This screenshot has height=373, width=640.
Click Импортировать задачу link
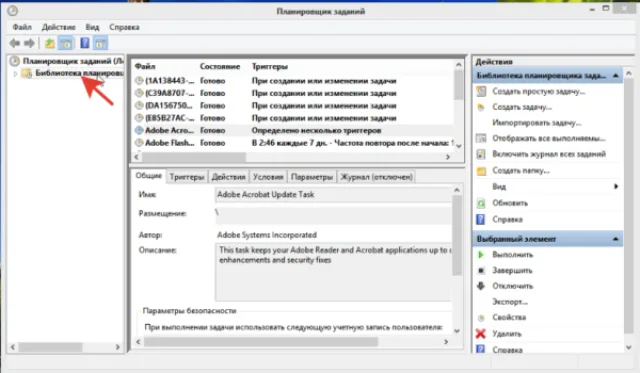click(x=537, y=122)
